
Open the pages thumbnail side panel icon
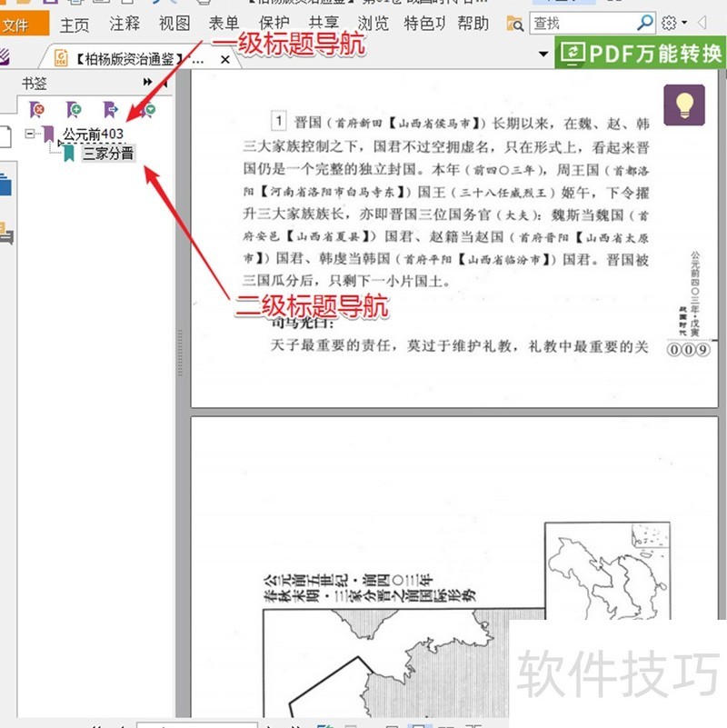tap(5, 136)
